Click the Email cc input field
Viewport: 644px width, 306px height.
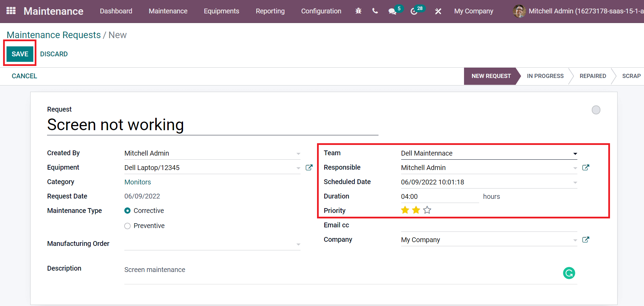click(489, 225)
